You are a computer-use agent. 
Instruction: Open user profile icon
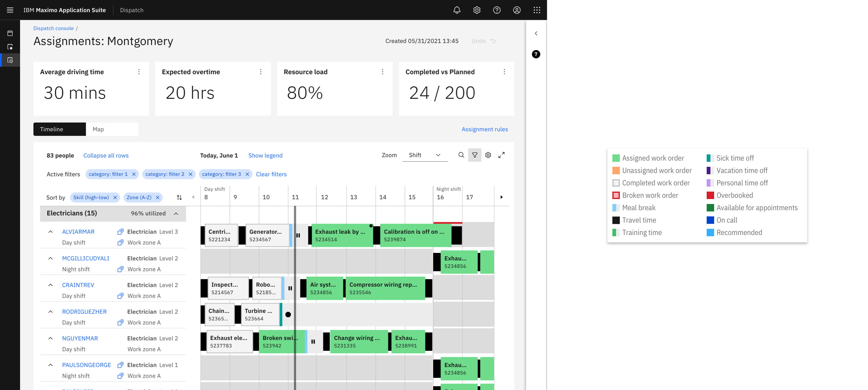coord(517,10)
